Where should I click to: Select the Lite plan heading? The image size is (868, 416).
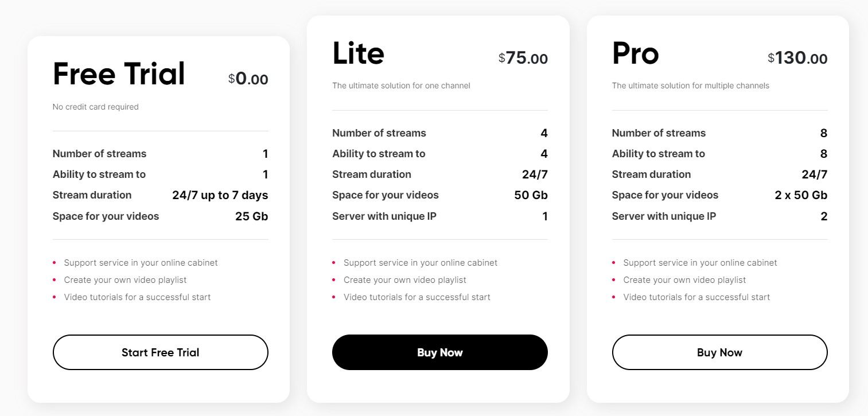tap(358, 53)
